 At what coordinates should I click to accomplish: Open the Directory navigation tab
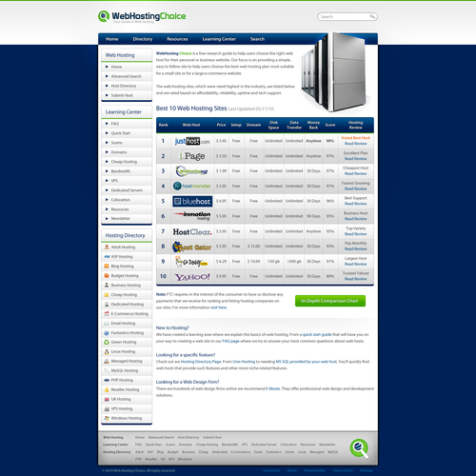[143, 39]
